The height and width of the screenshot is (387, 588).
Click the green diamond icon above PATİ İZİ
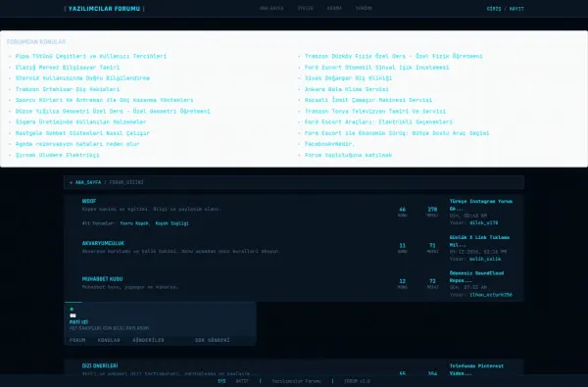pyautogui.click(x=72, y=309)
